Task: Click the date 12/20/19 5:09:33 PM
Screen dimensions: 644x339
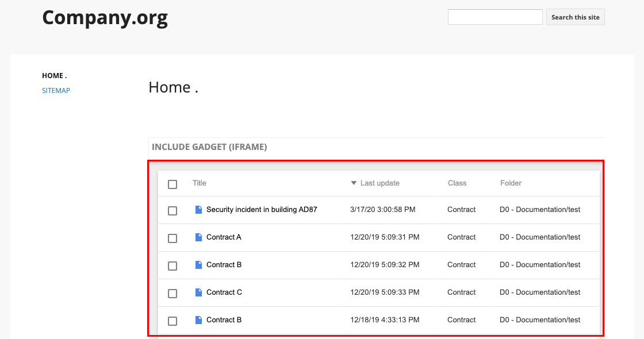Action: (x=385, y=292)
